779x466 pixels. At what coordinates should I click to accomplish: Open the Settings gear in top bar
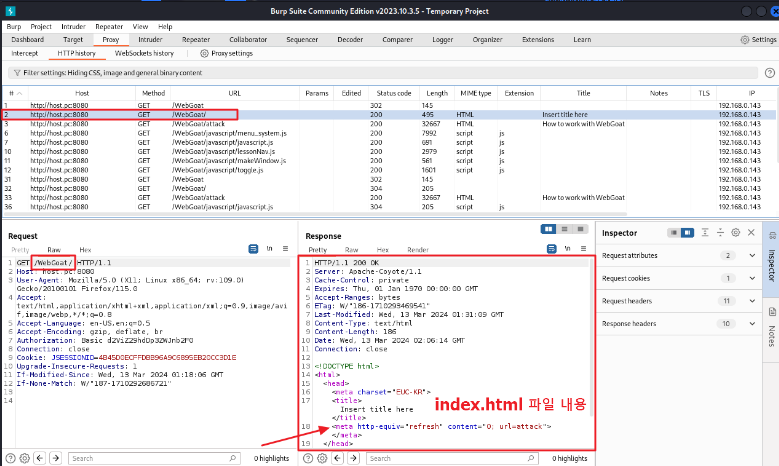coord(744,40)
